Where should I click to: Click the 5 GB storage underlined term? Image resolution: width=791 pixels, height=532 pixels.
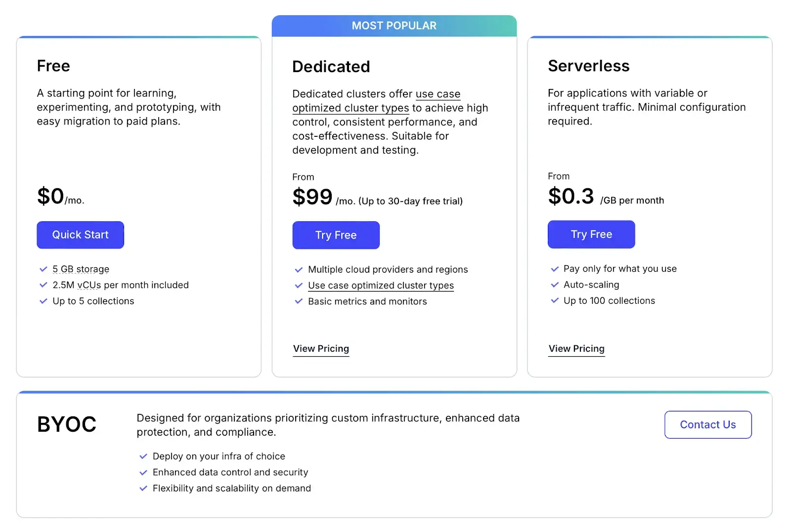pyautogui.click(x=81, y=269)
